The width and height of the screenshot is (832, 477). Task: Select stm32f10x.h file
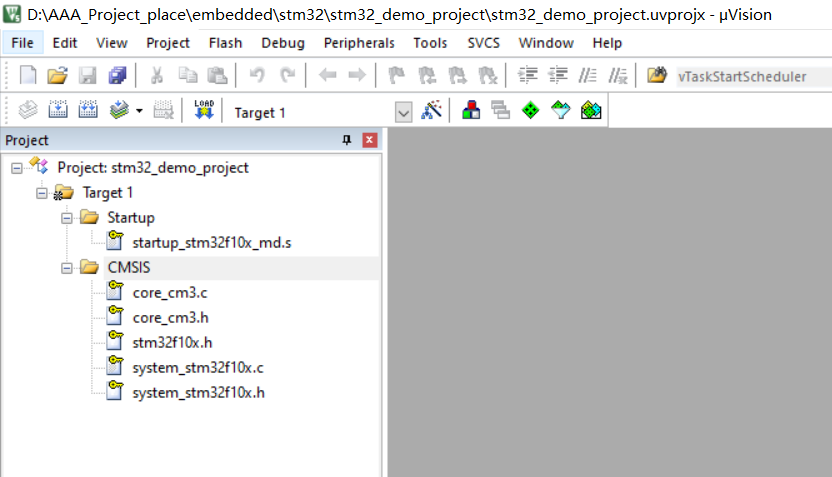click(x=172, y=342)
